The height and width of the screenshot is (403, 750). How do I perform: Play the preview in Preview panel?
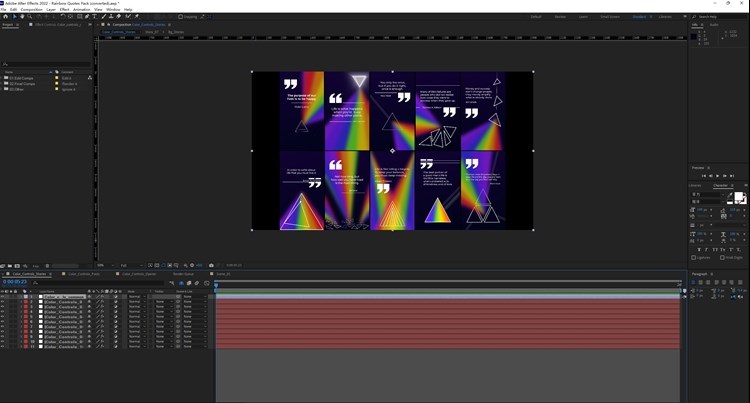pos(717,176)
